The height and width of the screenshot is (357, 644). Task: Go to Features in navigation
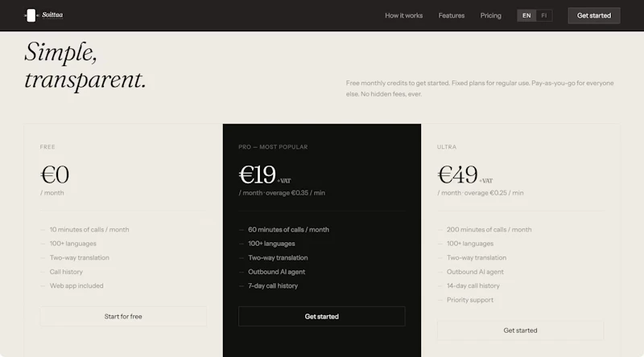(x=452, y=15)
